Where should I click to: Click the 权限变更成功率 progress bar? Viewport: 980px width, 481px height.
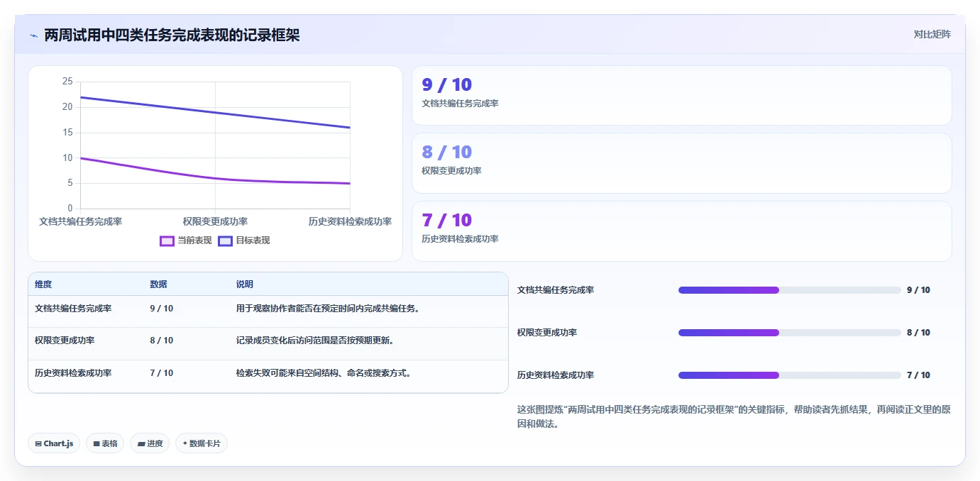790,333
